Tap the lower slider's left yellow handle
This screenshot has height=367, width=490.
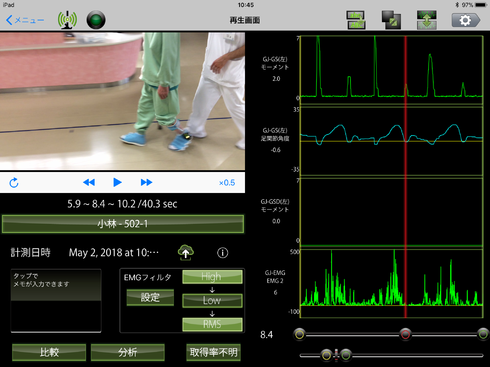pos(327,355)
